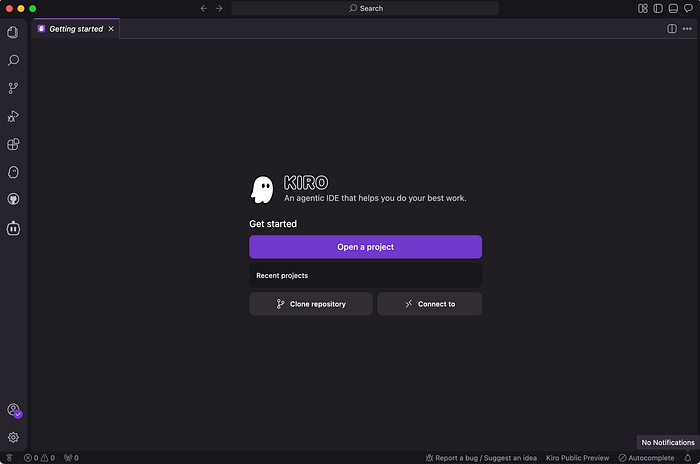This screenshot has width=700, height=464.
Task: Click the macOS yellow minimize window button
Action: [21, 8]
